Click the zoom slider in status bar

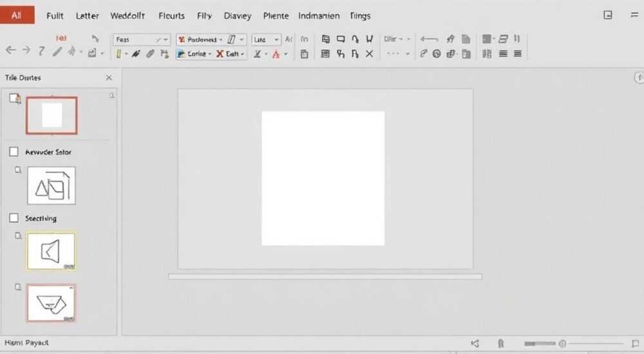tap(574, 343)
